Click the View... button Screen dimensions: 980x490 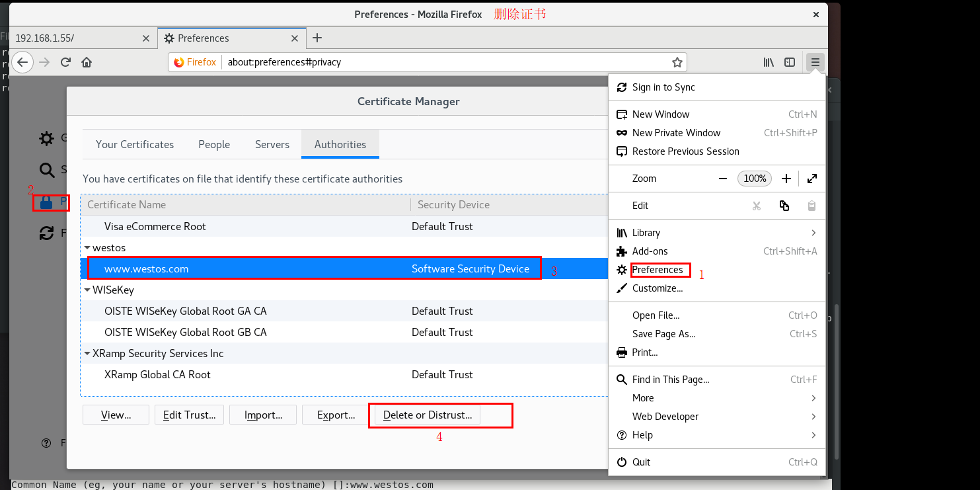click(x=116, y=415)
